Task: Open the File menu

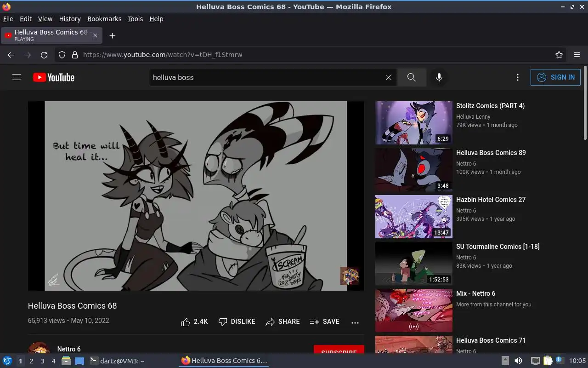Action: pos(8,19)
